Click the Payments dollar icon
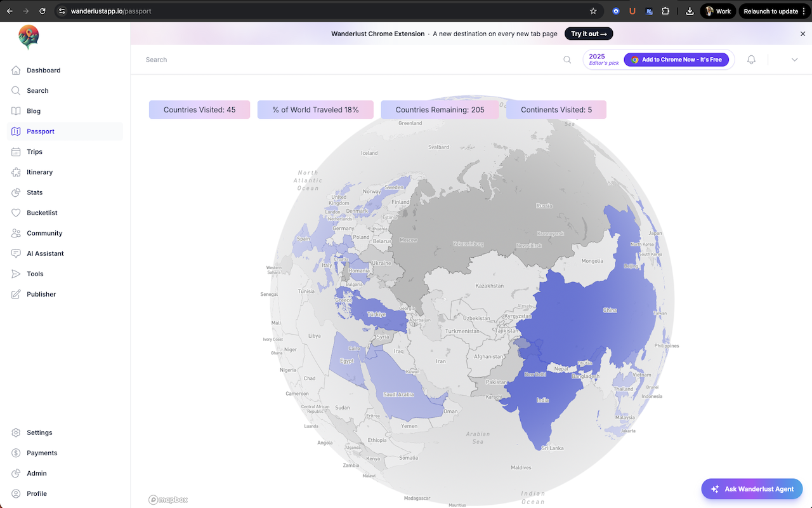Screen dimensions: 812x508 (16, 453)
